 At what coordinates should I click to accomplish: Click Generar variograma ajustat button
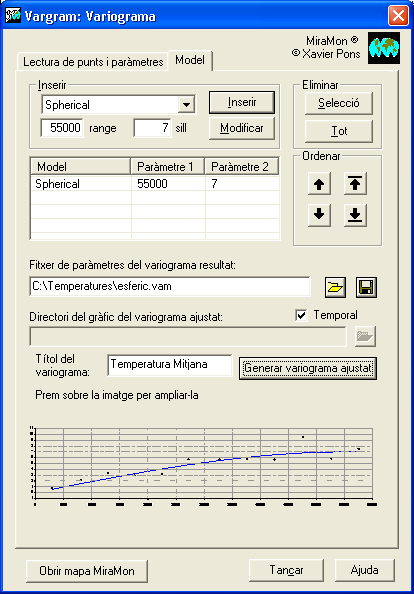(x=308, y=368)
